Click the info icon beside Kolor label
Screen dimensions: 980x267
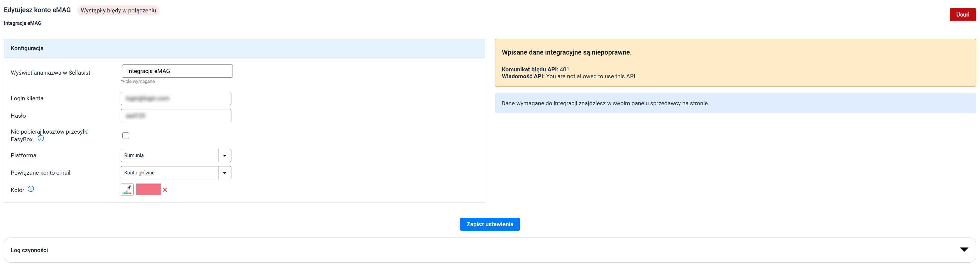click(31, 189)
